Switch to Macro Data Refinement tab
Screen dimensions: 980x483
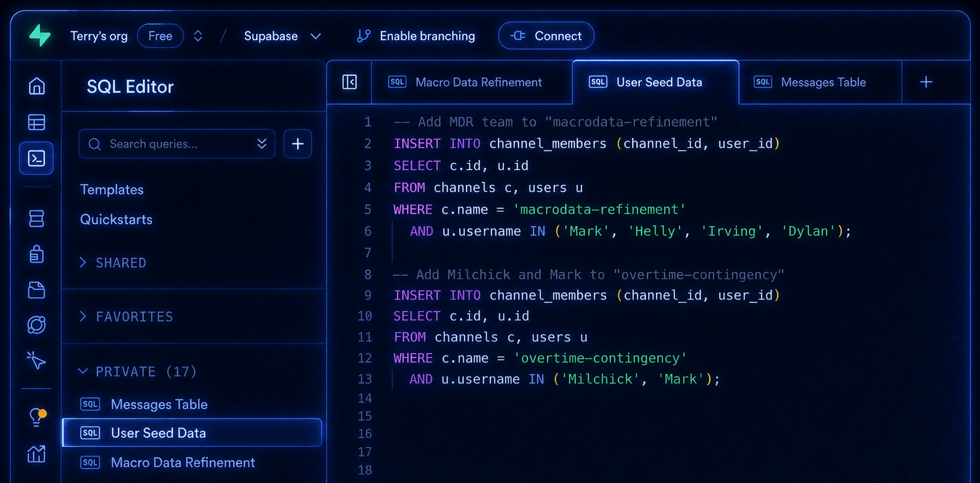pos(472,82)
